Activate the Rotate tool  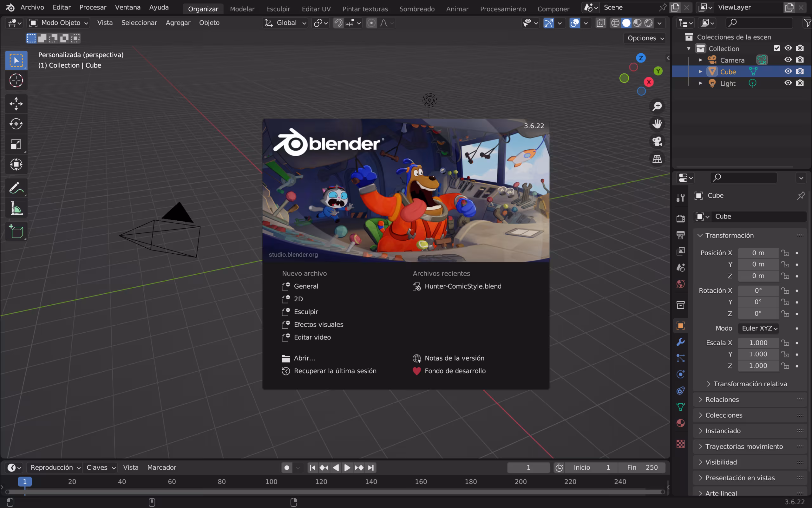point(16,124)
